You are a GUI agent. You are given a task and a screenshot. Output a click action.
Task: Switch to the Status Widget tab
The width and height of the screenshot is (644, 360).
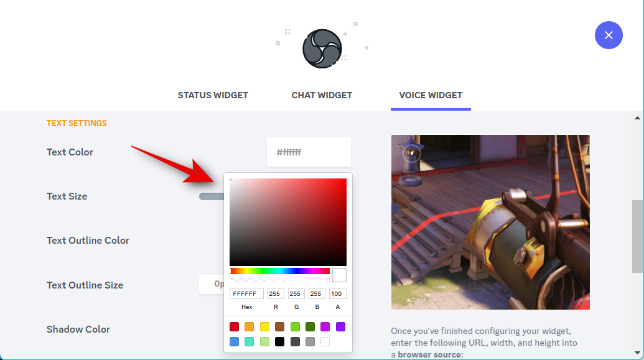(213, 95)
